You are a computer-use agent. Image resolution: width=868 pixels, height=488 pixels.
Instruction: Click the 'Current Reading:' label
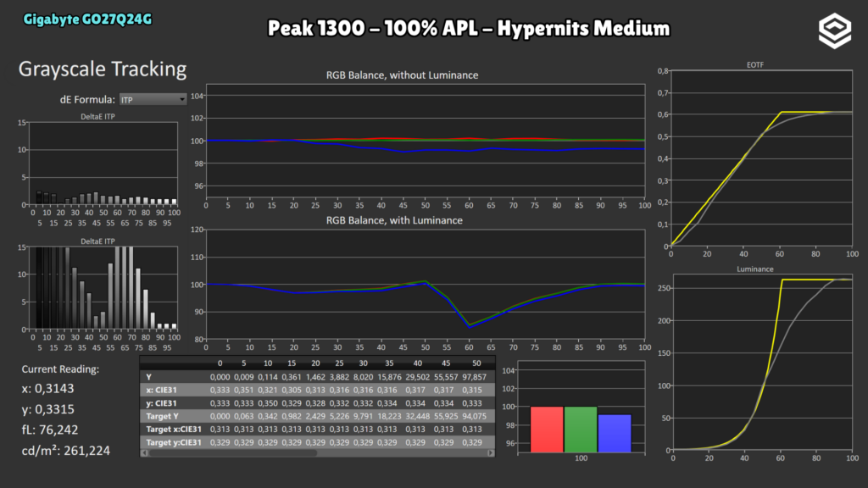pos(60,369)
